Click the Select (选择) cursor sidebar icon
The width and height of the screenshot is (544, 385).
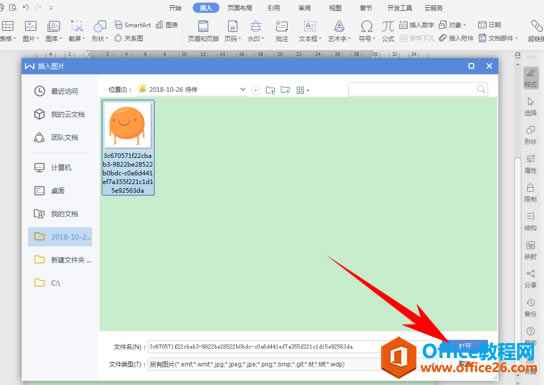click(x=530, y=106)
